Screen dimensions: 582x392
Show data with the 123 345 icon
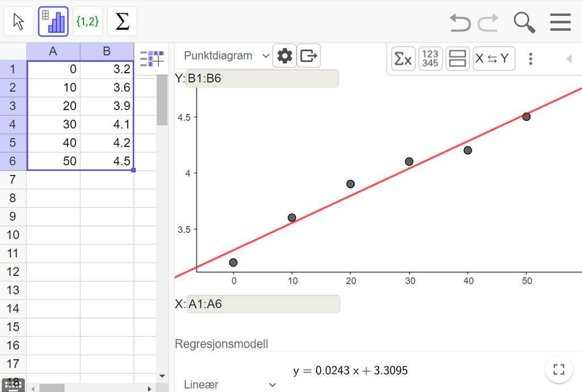click(x=430, y=59)
